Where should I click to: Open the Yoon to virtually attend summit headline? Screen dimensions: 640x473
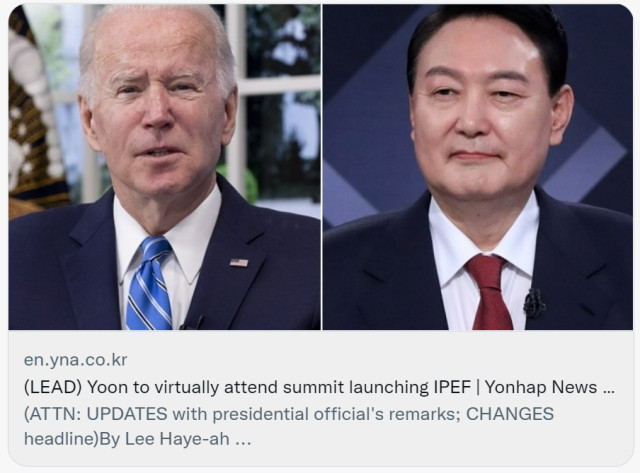319,387
